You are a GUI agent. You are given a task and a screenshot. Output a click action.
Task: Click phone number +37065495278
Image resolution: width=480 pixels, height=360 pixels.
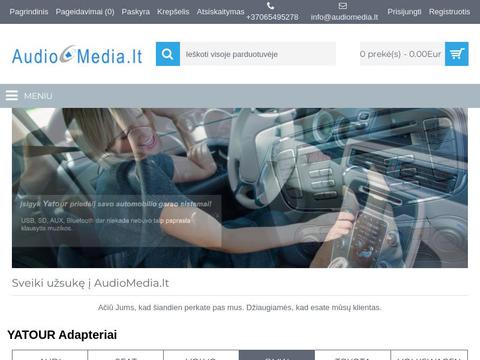tap(272, 17)
